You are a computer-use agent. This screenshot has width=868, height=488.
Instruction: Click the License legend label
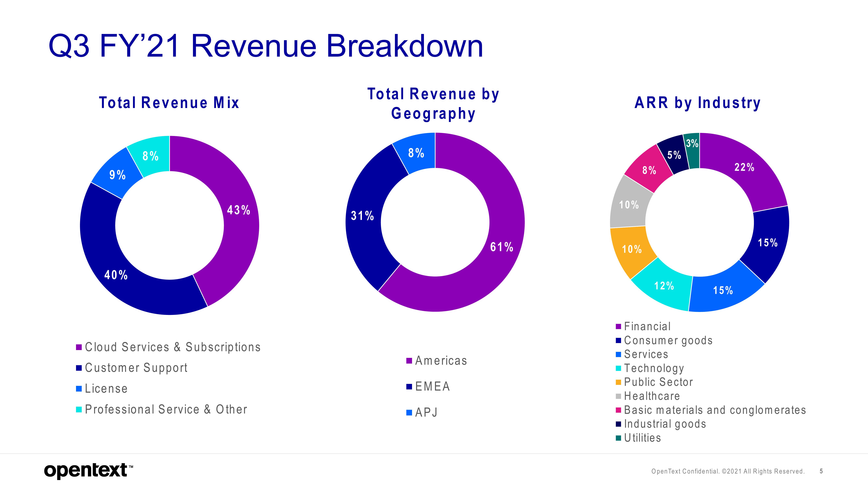pos(106,389)
